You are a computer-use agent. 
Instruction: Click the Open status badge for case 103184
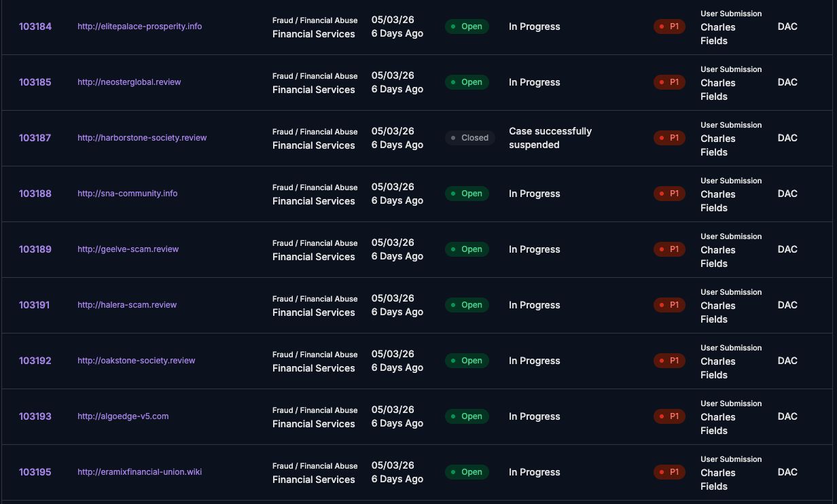[467, 26]
